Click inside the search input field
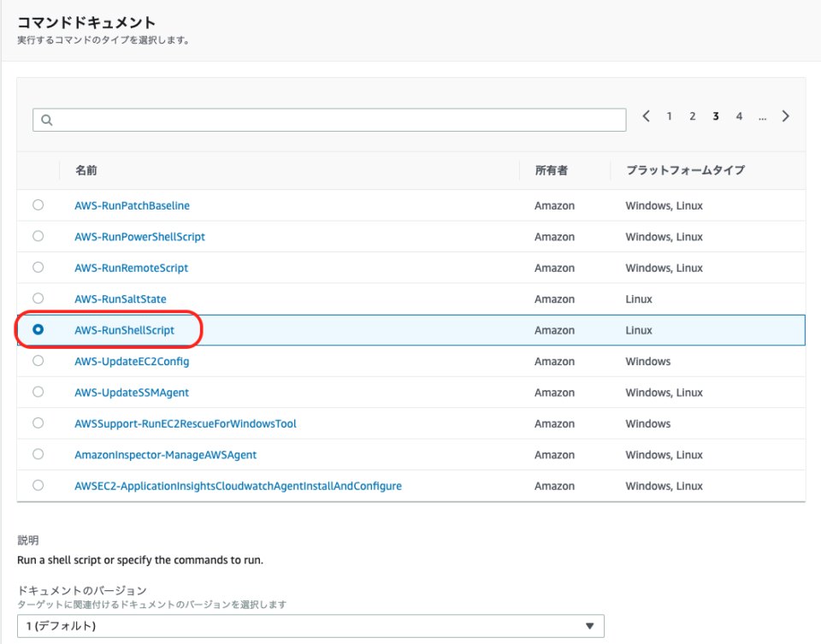This screenshot has width=821, height=644. [257, 120]
